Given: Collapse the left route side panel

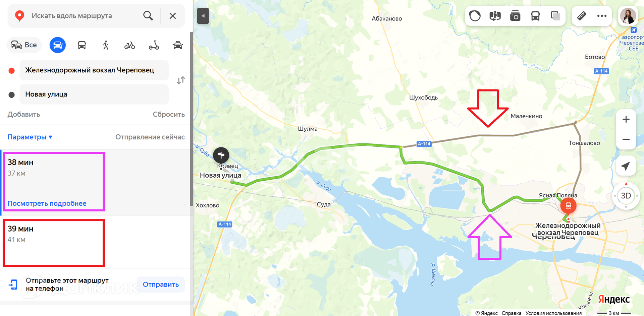Looking at the screenshot, I should click(x=203, y=16).
